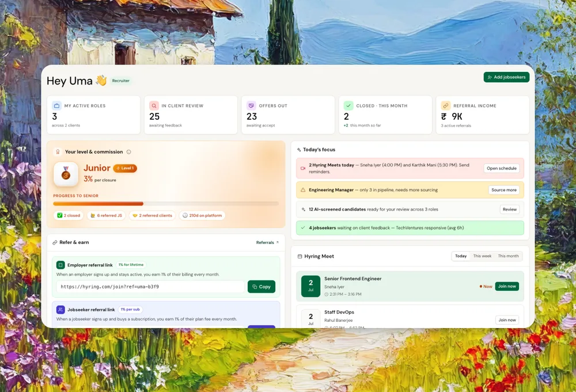Click the 210d on platform chip
Screen dimensions: 576x392
click(x=202, y=215)
